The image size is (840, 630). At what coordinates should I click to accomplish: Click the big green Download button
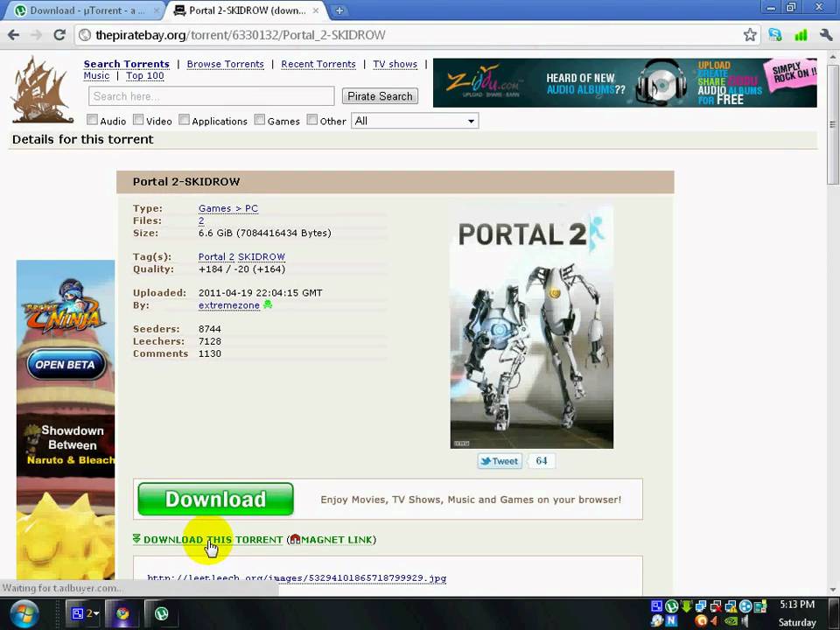[x=215, y=500]
